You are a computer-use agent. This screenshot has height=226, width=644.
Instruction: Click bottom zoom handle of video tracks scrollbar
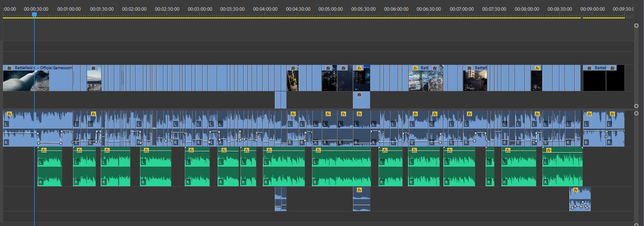[x=636, y=106]
